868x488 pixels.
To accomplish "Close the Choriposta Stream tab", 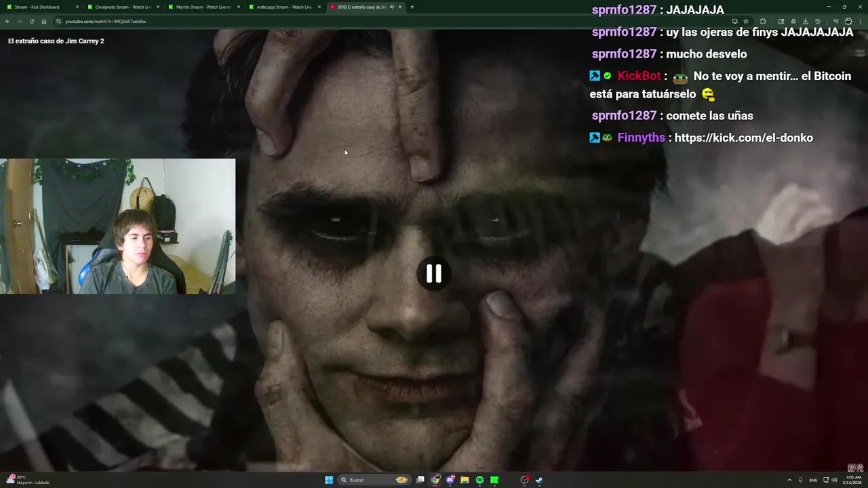I will coord(158,7).
